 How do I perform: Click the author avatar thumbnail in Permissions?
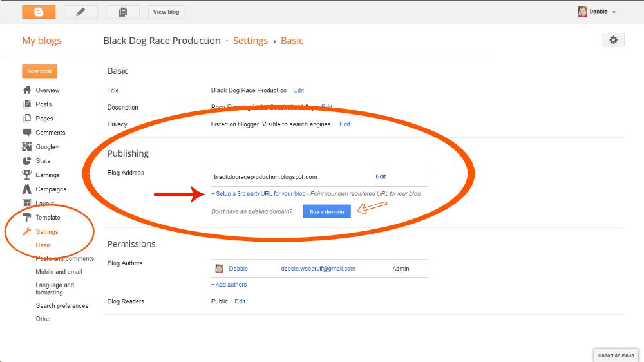[220, 269]
